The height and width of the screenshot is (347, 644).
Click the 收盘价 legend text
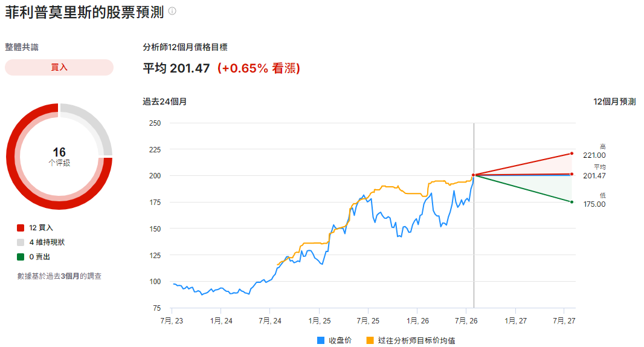(x=340, y=340)
